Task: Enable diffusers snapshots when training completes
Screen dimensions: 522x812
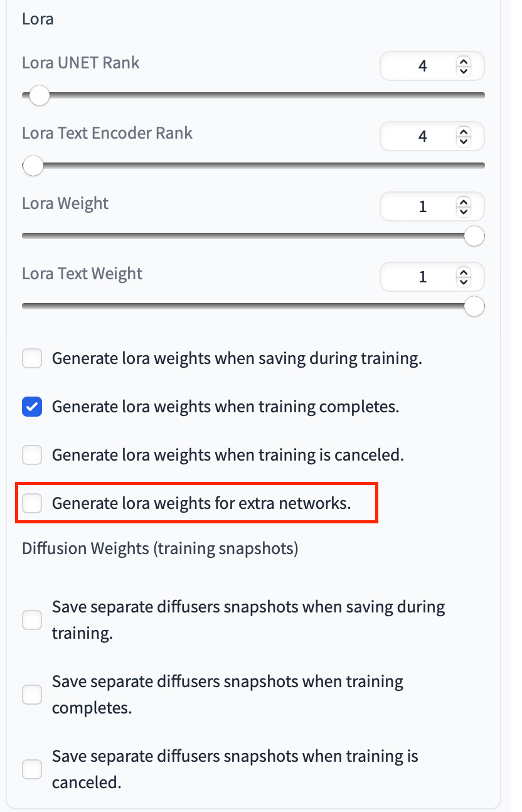Action: (32, 695)
